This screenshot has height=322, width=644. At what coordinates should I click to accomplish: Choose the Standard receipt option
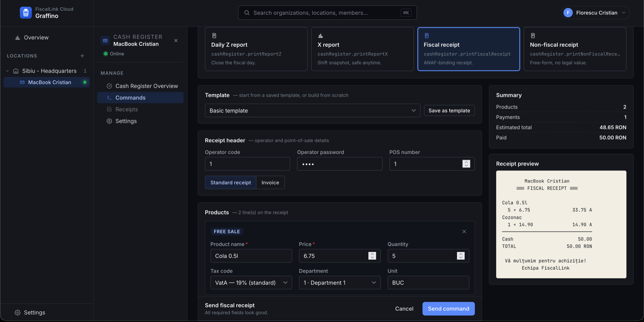pos(231,183)
